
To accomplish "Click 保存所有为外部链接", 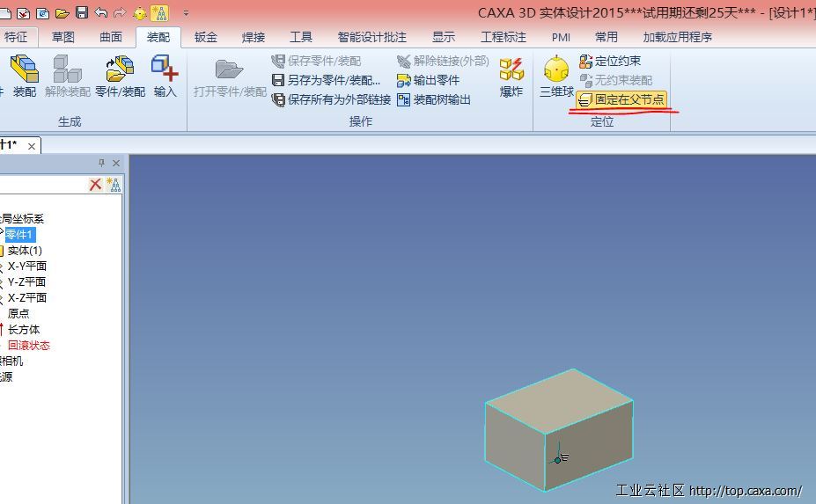I will [332, 99].
